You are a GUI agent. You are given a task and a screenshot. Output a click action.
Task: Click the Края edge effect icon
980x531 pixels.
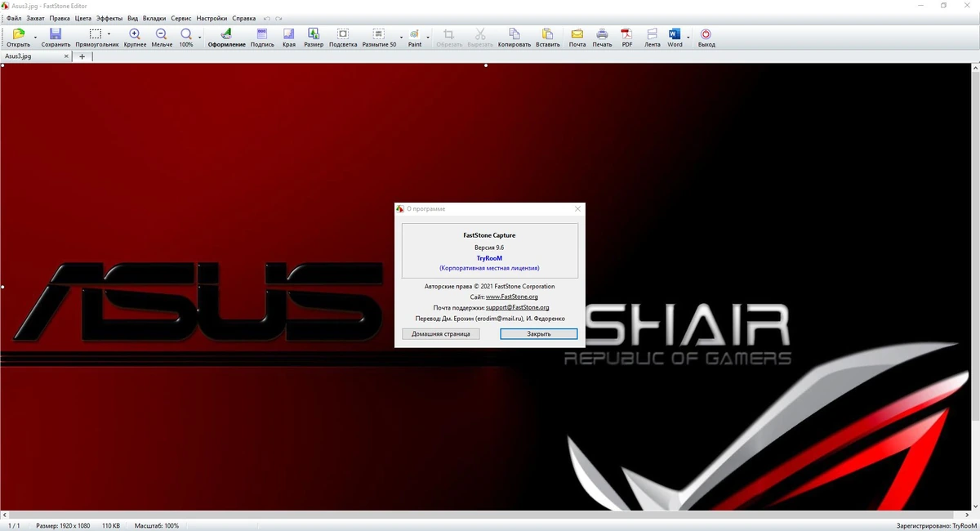tap(289, 33)
